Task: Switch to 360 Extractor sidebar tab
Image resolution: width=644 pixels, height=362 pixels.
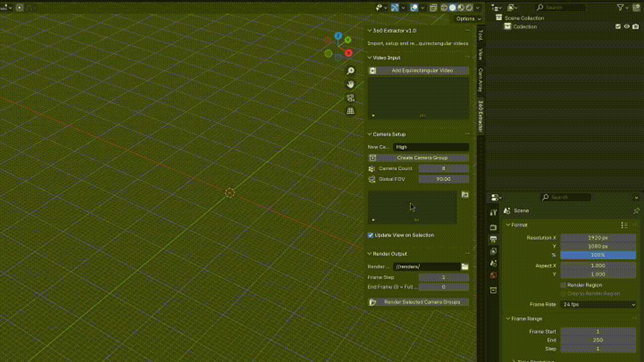Action: click(480, 116)
